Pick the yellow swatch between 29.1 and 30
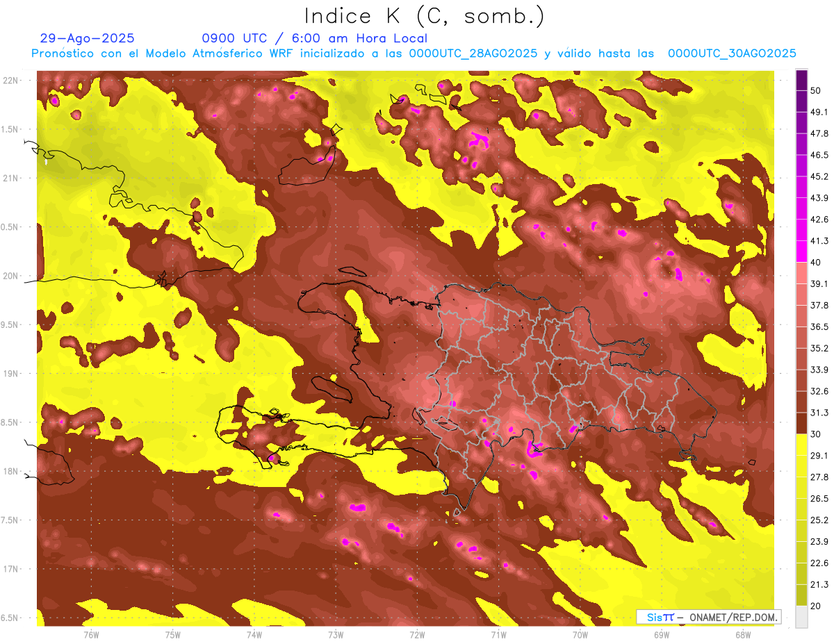834x644 pixels. pyautogui.click(x=801, y=445)
